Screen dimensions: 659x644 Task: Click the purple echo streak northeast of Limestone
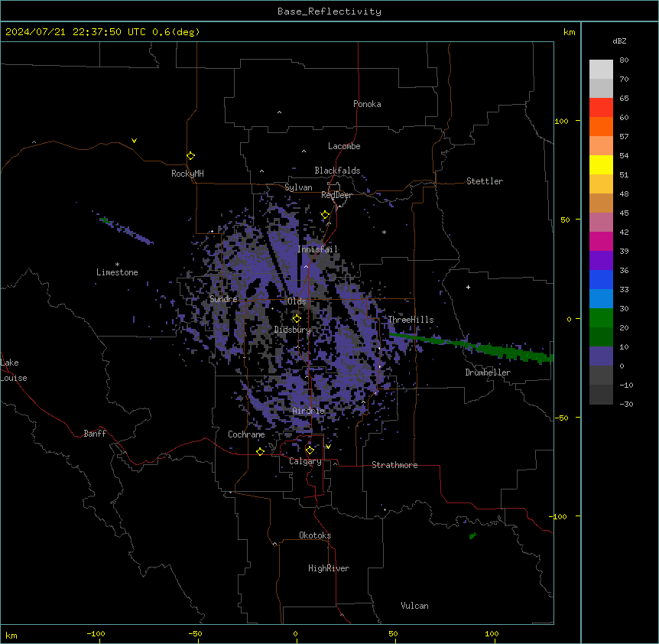(126, 230)
